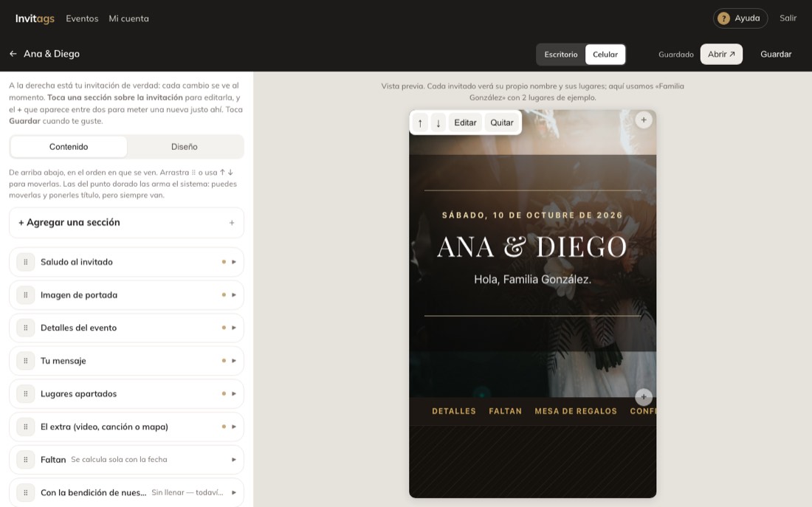The height and width of the screenshot is (507, 812).
Task: Expand Imagen de portada section
Action: tap(233, 295)
